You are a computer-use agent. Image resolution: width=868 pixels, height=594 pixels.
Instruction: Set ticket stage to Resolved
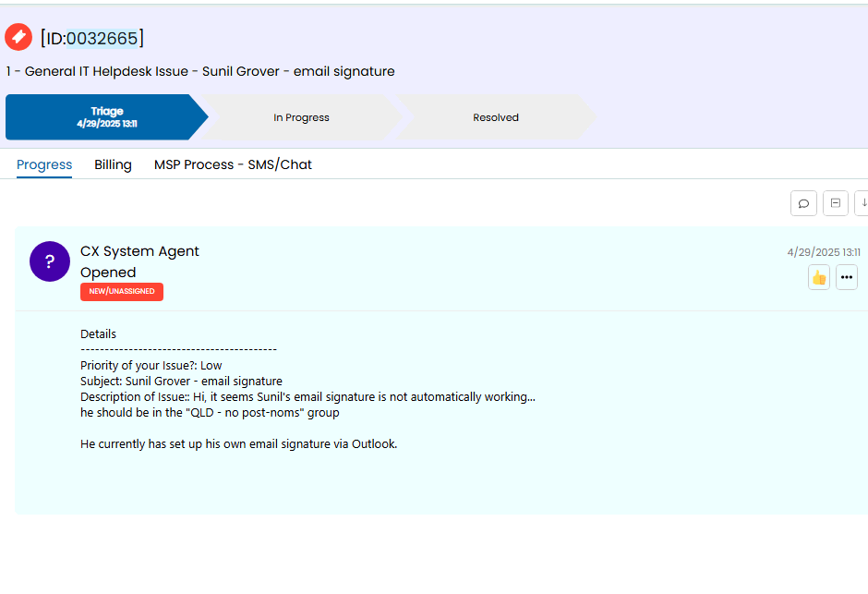pos(496,117)
